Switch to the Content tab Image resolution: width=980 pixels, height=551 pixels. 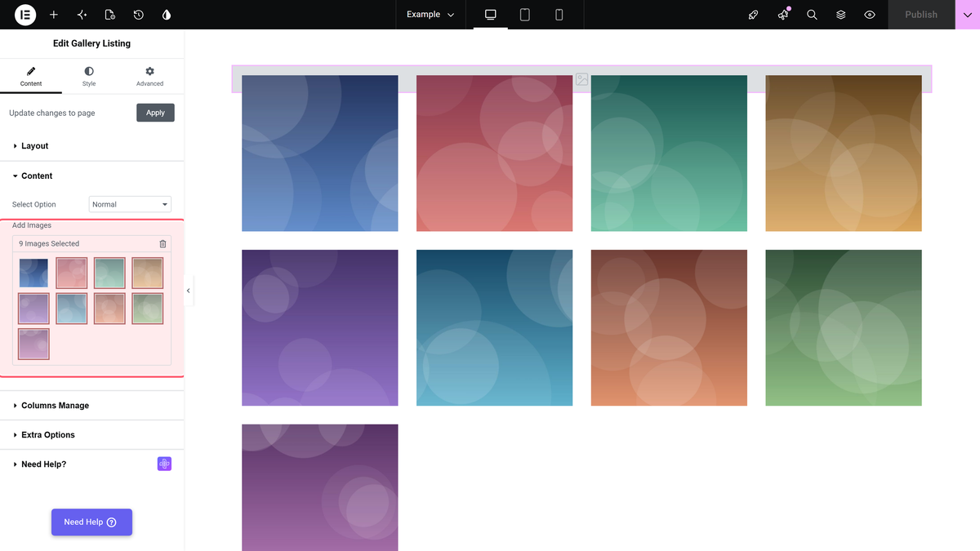point(31,77)
